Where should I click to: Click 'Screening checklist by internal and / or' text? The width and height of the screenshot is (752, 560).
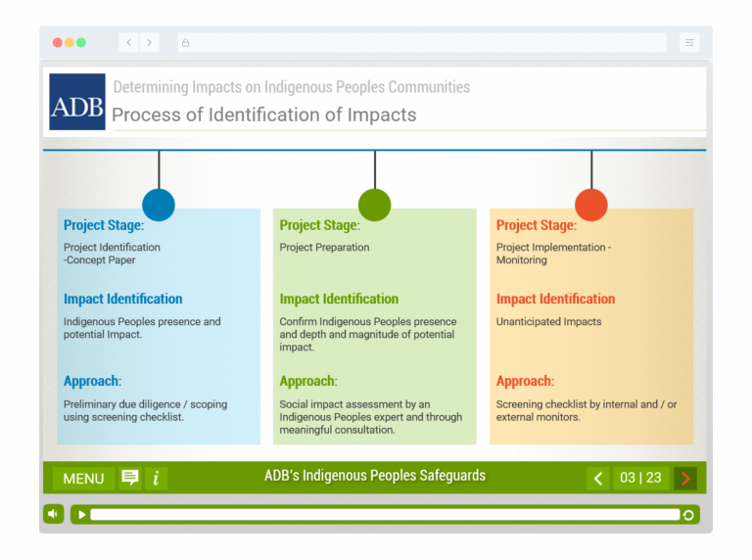587,404
